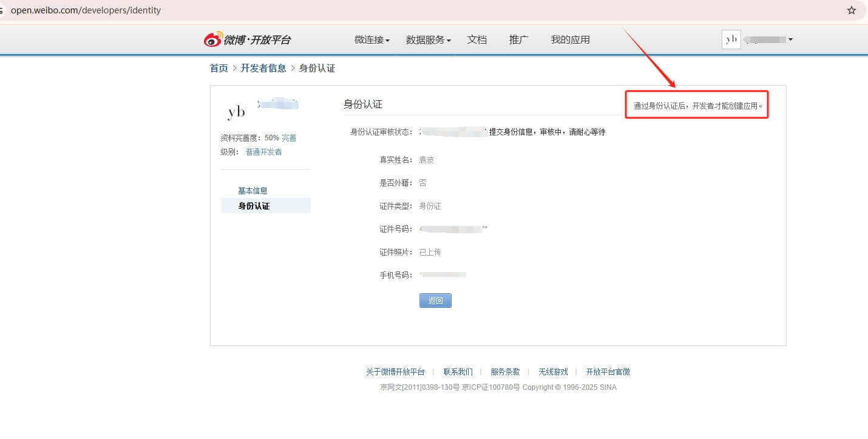
Task: Go to 我的应用 page
Action: pos(570,40)
